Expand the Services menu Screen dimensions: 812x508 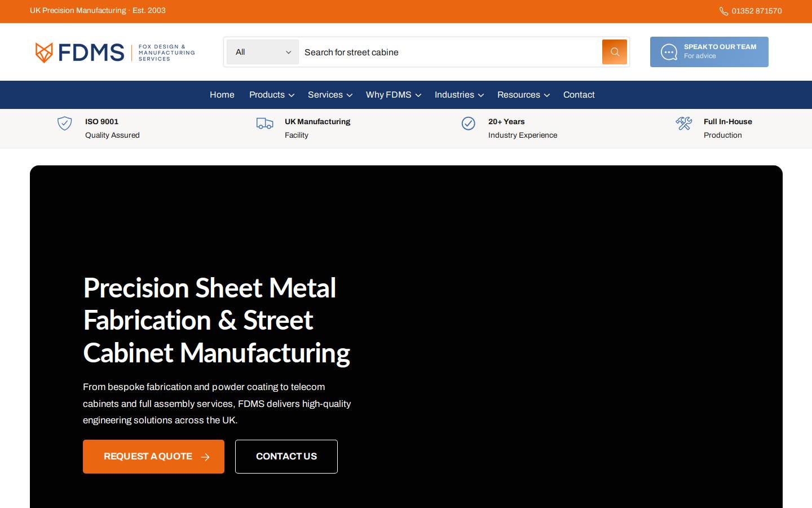coord(330,95)
